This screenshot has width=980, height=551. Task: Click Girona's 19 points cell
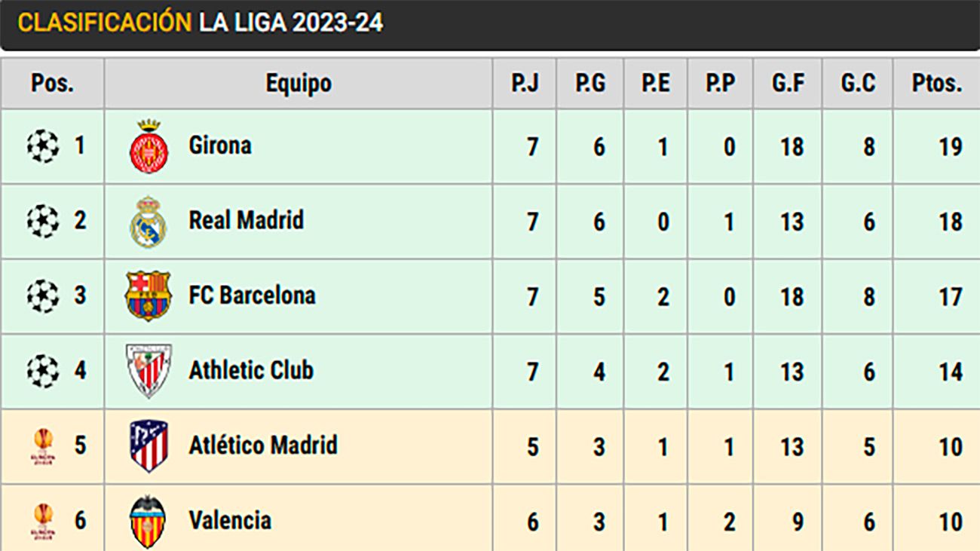[x=950, y=146]
